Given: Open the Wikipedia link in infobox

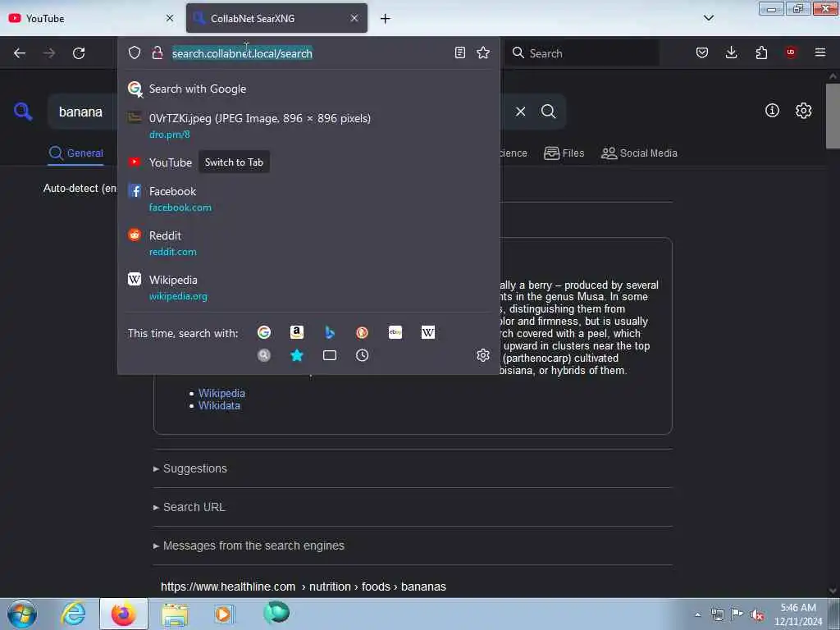Looking at the screenshot, I should pos(221,393).
